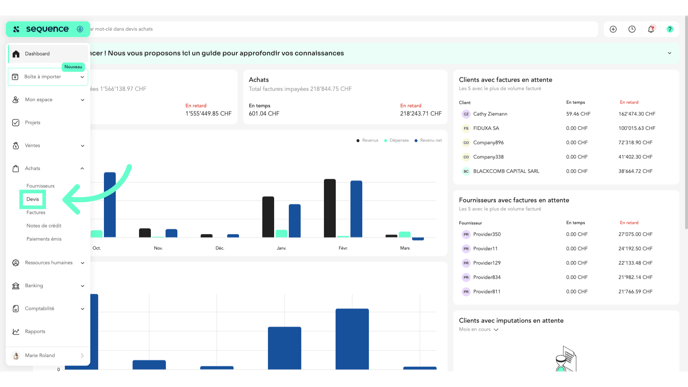Open the notifications bell
The width and height of the screenshot is (688, 387).
tap(651, 29)
